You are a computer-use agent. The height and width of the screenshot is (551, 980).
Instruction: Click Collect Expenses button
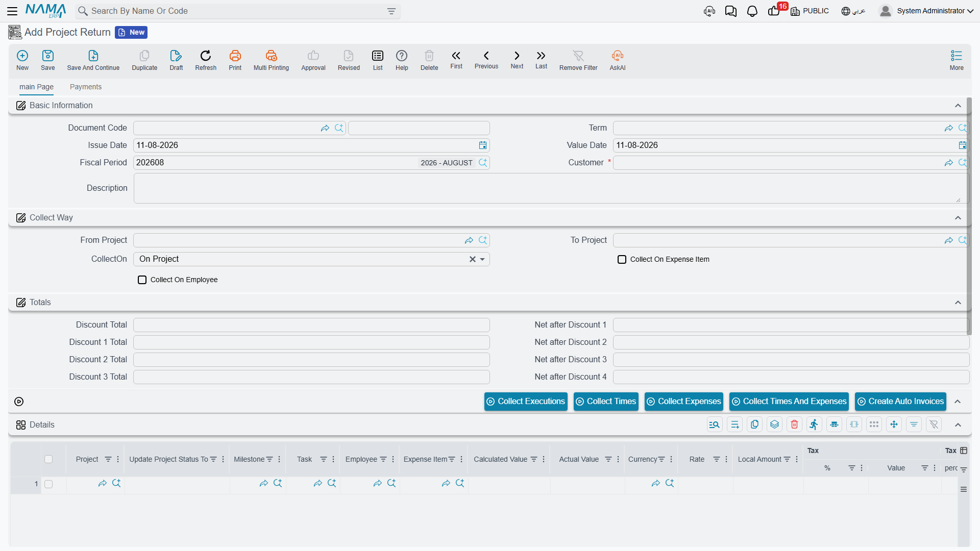click(684, 402)
